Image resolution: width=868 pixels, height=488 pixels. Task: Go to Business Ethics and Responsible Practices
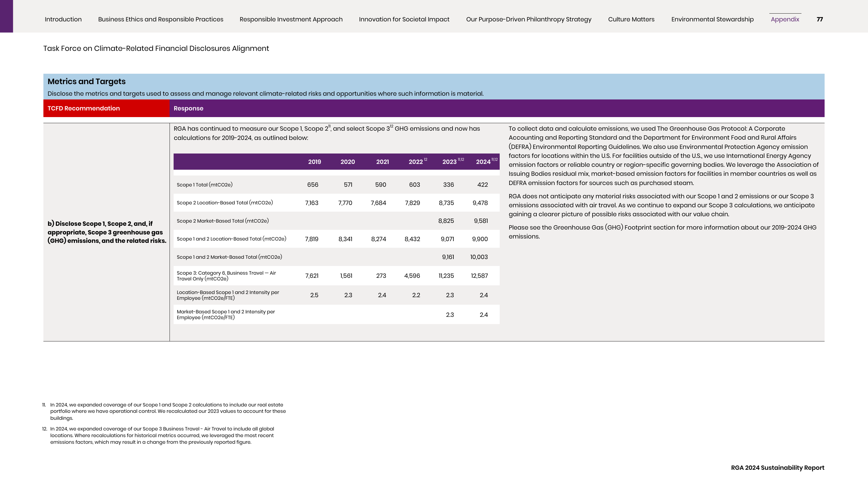pyautogui.click(x=160, y=19)
